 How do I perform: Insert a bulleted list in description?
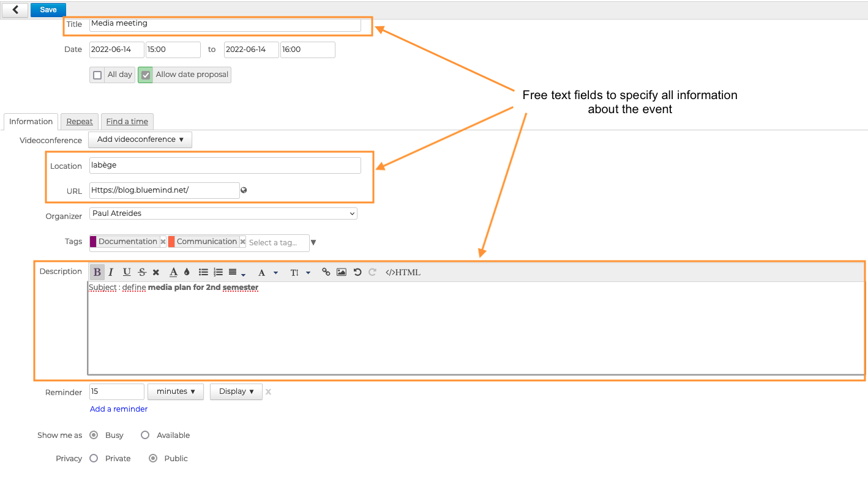point(203,272)
